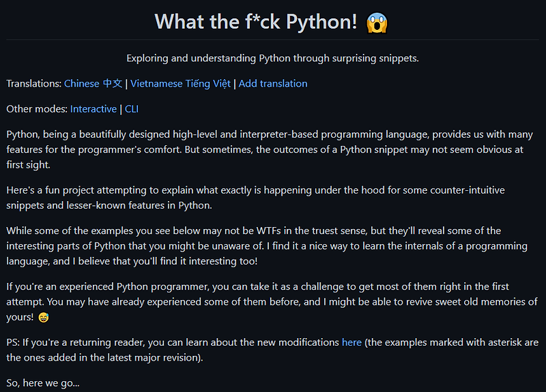Click the 'Exploring and understanding Python' subtitle
The height and width of the screenshot is (392, 546).
coord(272,58)
